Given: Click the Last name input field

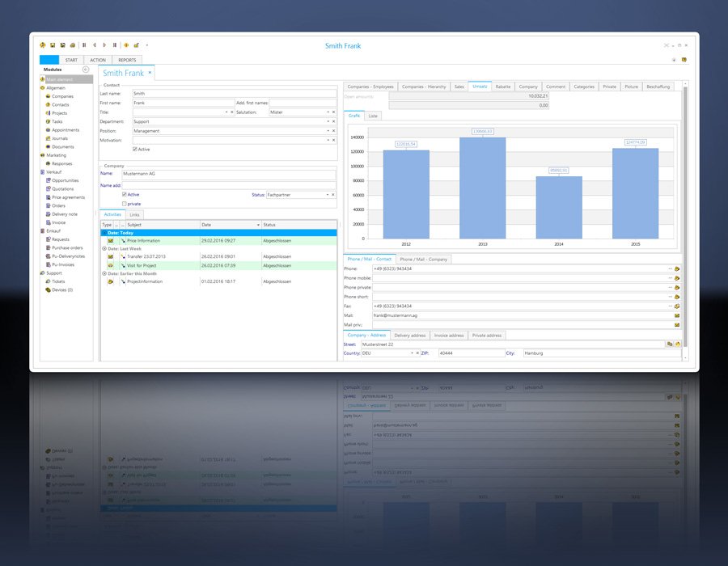Looking at the screenshot, I should [x=235, y=93].
